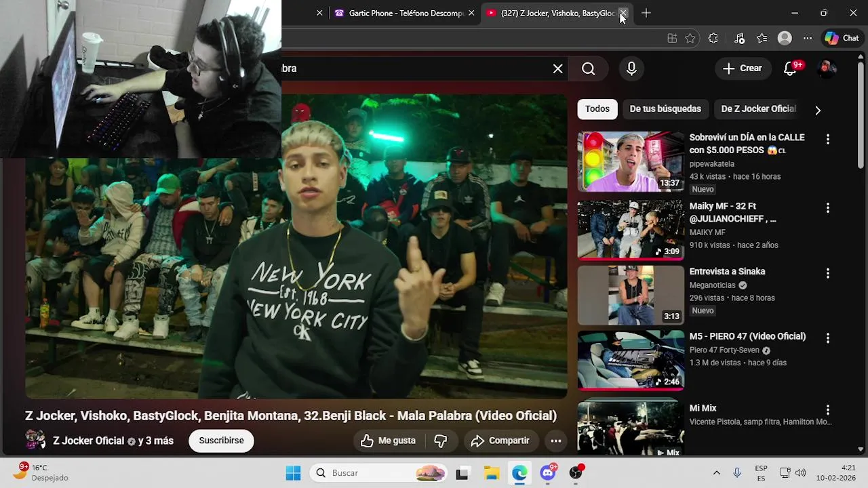Open the YouTube account avatar menu
The image size is (868, 488).
pos(827,68)
